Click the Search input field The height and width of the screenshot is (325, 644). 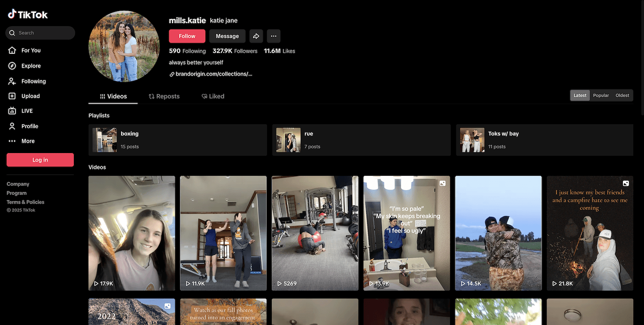click(43, 33)
